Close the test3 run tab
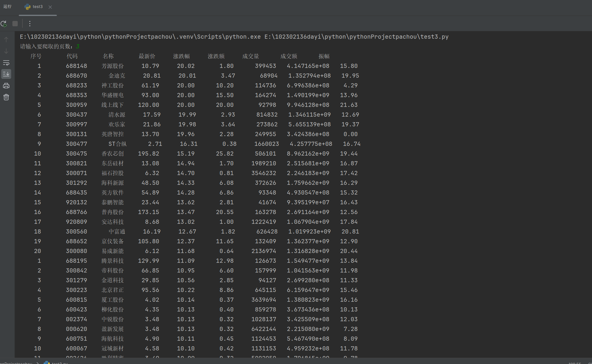 click(x=50, y=7)
